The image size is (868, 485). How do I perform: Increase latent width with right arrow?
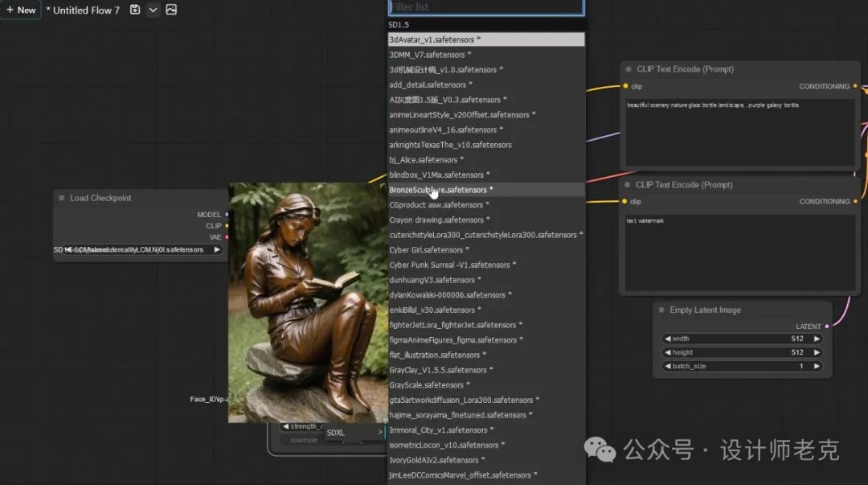(x=817, y=339)
